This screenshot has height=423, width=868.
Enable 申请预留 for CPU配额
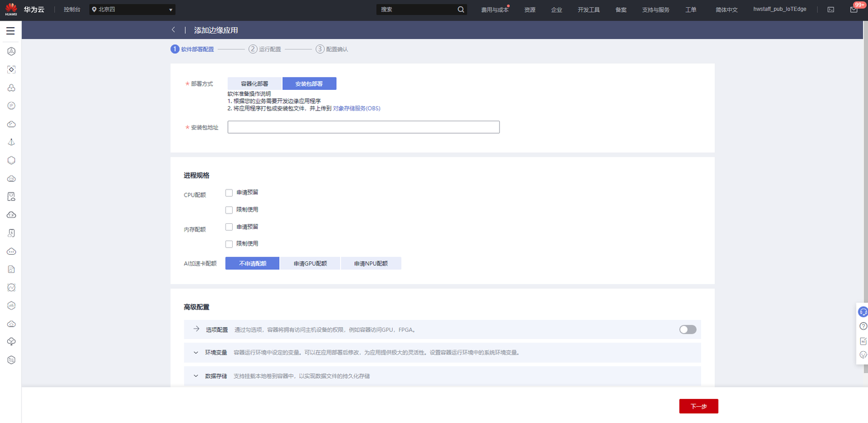[229, 192]
